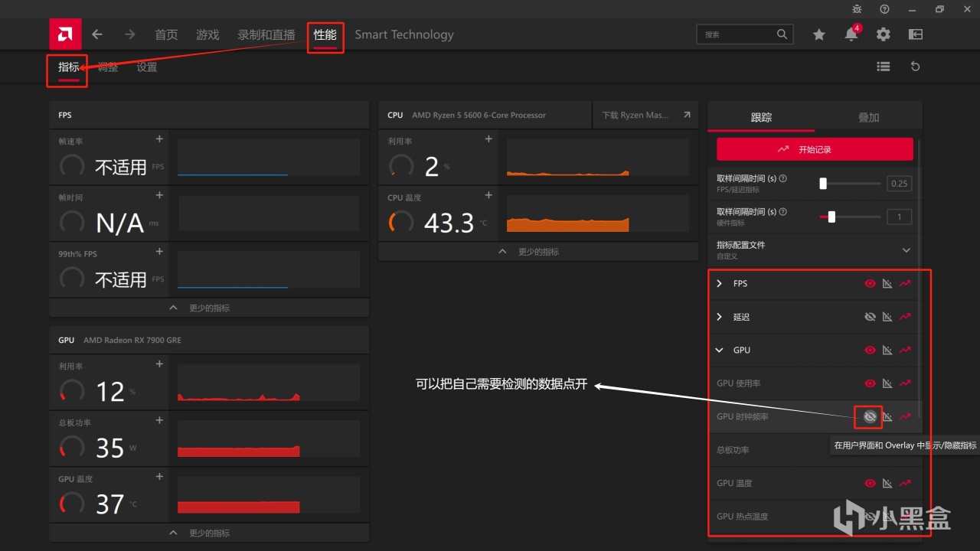Hide GPU 温度 using its eye icon in tracking list
The width and height of the screenshot is (980, 551).
870,483
